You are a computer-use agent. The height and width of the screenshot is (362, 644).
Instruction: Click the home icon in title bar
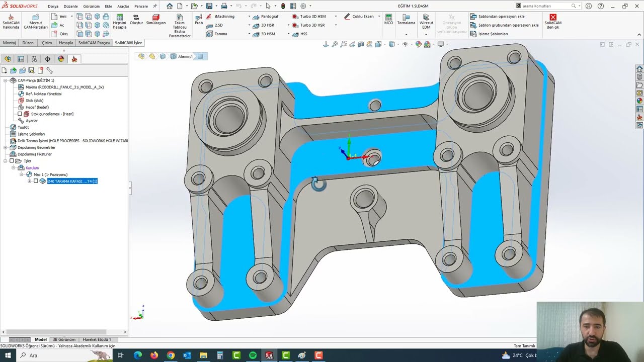click(170, 6)
